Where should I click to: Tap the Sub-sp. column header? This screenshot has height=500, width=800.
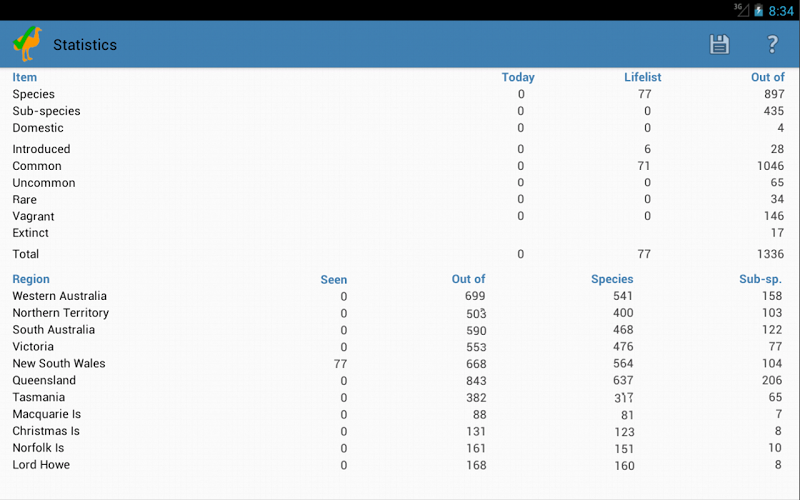pyautogui.click(x=760, y=279)
